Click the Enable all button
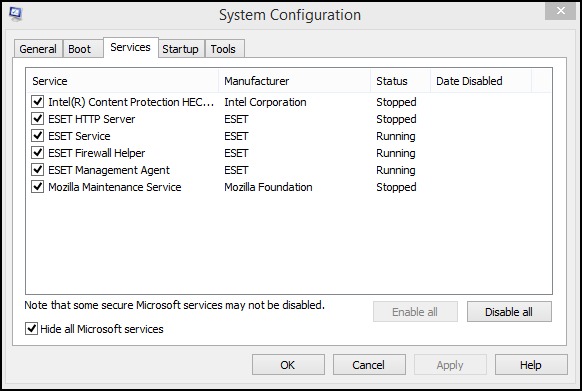Viewport: 582px width, 391px height. point(415,312)
